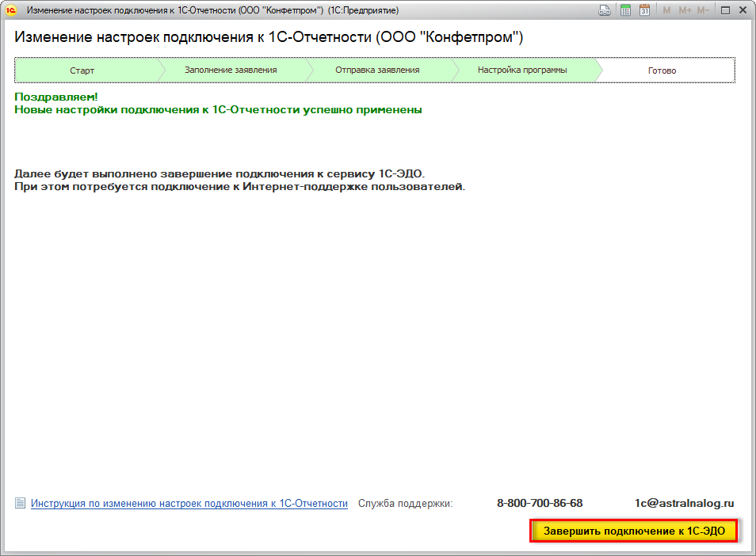Click the M- memory subtract button
The image size is (756, 556).
tap(703, 10)
